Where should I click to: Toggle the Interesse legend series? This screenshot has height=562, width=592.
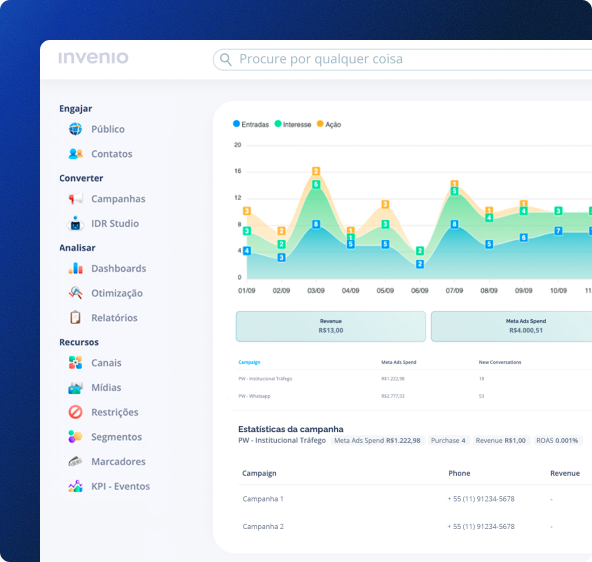(x=293, y=124)
